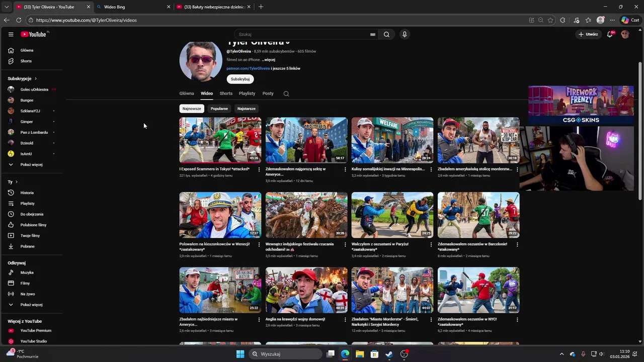Expand channel description with ...więcej

pyautogui.click(x=268, y=60)
